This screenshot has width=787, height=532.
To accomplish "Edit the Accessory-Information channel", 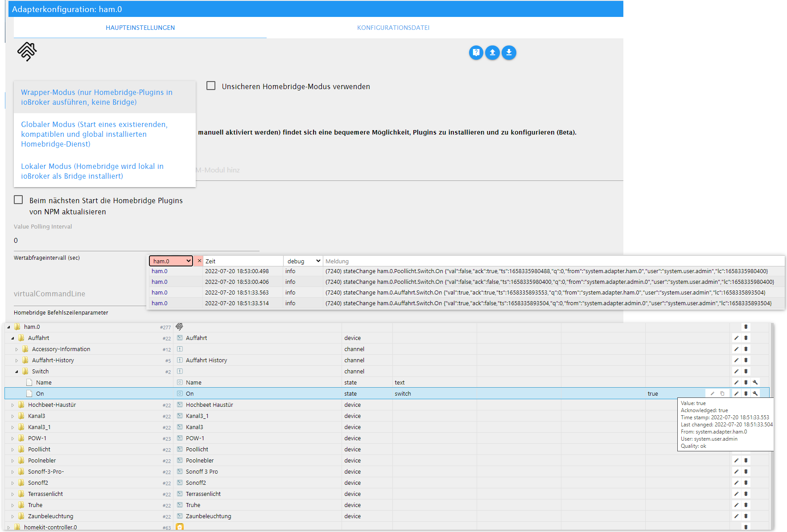I will 736,349.
